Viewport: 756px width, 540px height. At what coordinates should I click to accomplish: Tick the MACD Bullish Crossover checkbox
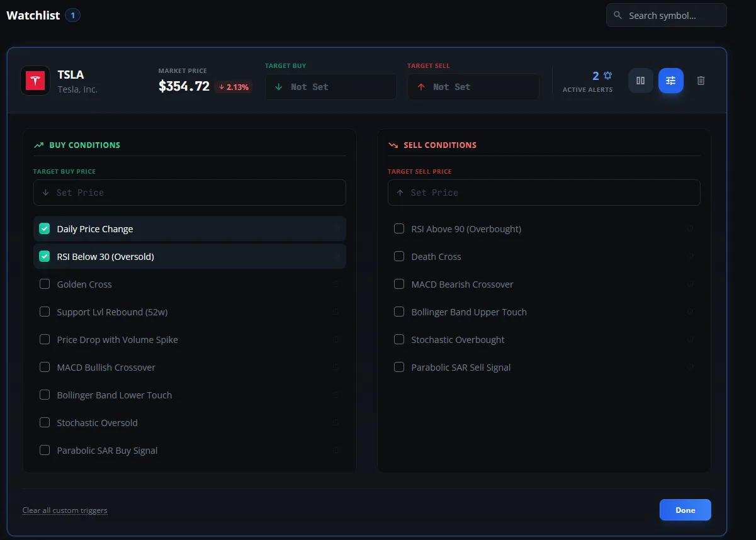(45, 367)
